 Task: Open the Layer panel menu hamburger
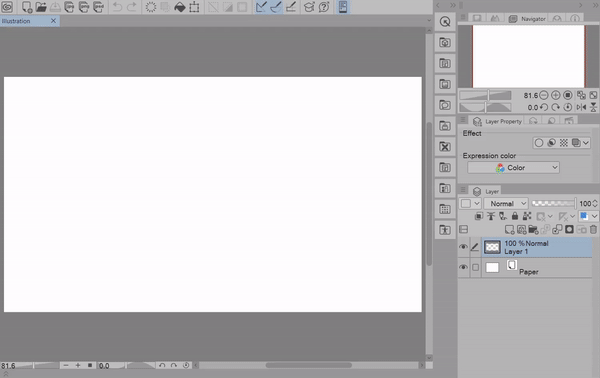pyautogui.click(x=463, y=190)
